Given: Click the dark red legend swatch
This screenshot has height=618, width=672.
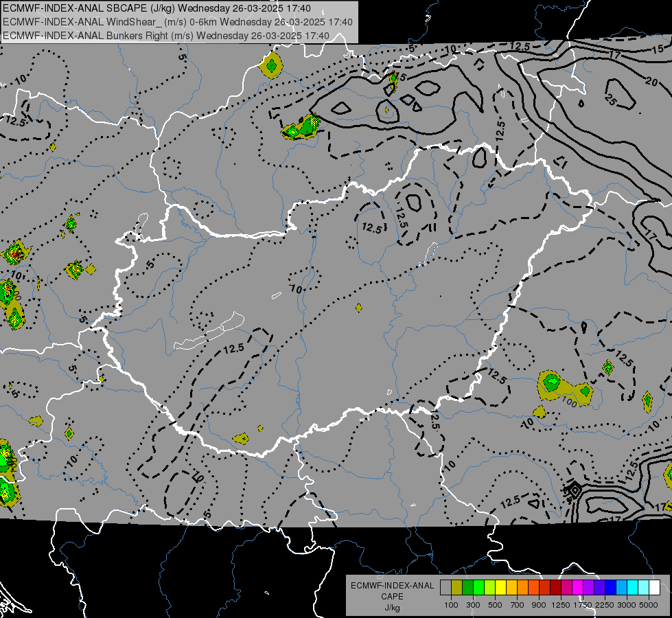Looking at the screenshot, I should 555,587.
